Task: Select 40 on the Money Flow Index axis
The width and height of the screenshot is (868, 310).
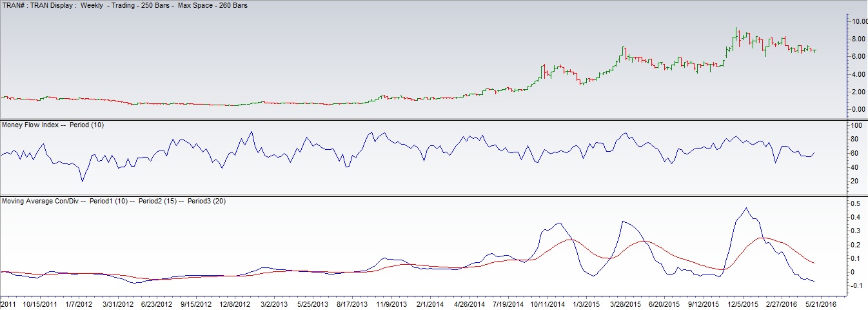Action: tap(856, 167)
